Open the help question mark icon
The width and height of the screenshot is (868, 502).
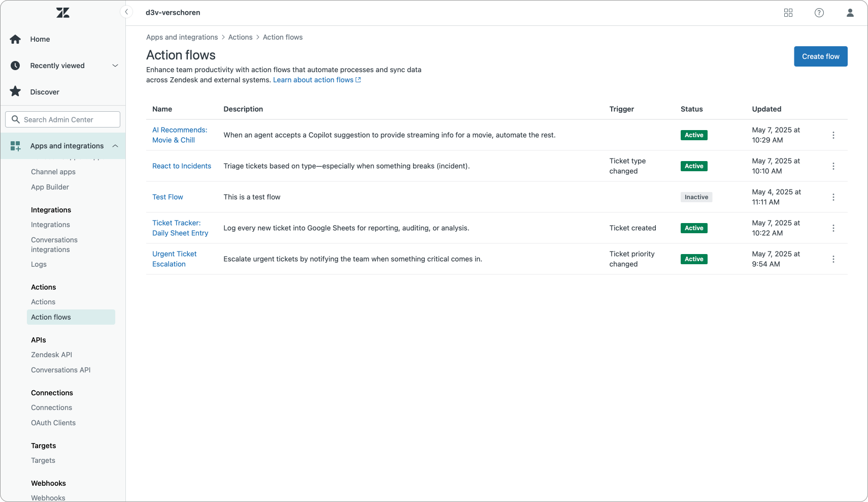819,13
